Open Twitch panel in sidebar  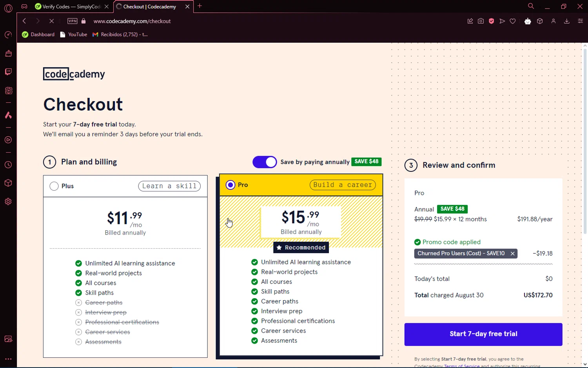(8, 72)
